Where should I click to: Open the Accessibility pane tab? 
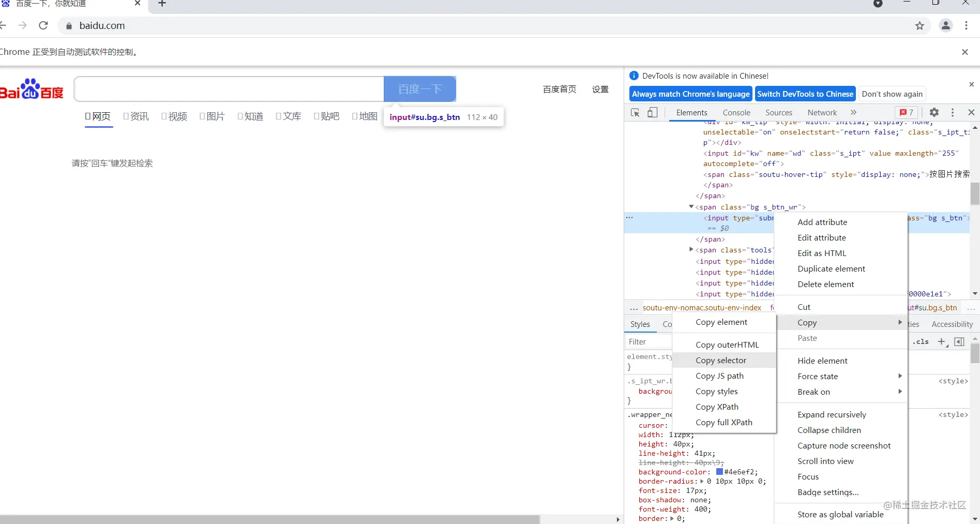click(952, 324)
